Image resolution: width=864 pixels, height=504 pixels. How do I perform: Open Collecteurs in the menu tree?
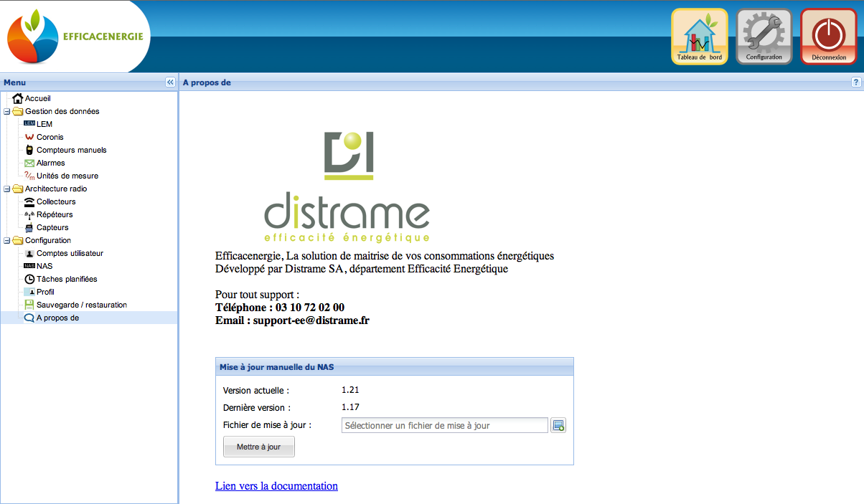pyautogui.click(x=56, y=201)
